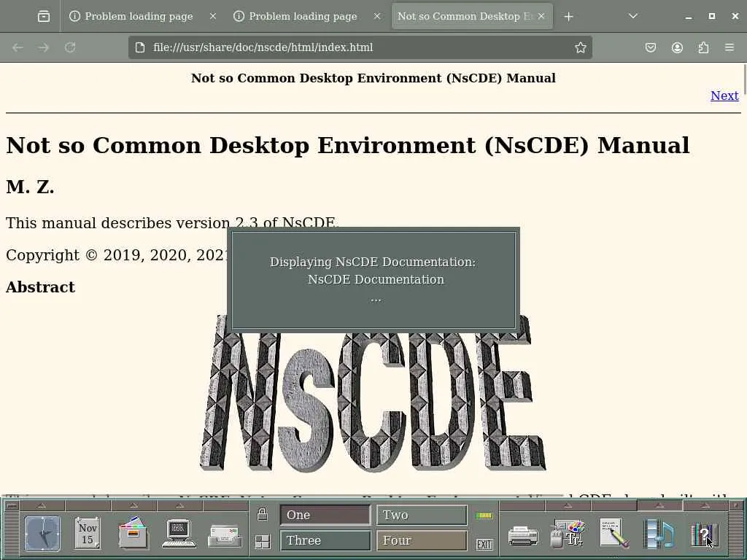
Task: Click the green activity indicator light
Action: pyautogui.click(x=484, y=516)
